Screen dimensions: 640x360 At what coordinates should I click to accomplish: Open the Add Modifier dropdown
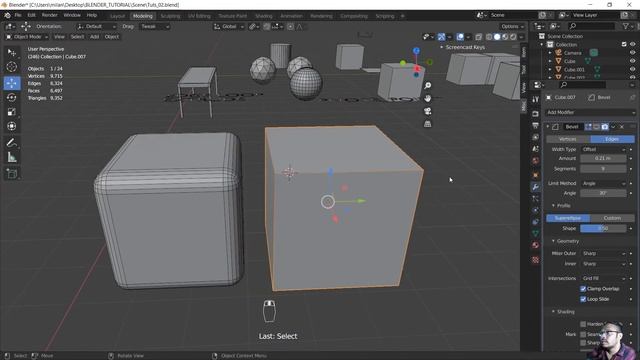(x=590, y=112)
